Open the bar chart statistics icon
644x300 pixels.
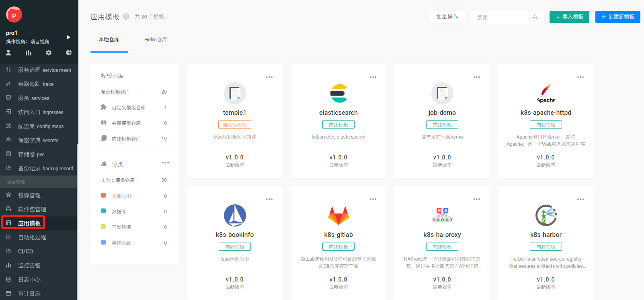(29, 53)
